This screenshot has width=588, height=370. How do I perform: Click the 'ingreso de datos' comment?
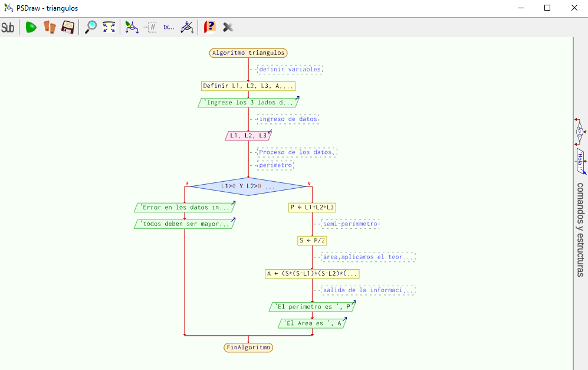coord(288,119)
